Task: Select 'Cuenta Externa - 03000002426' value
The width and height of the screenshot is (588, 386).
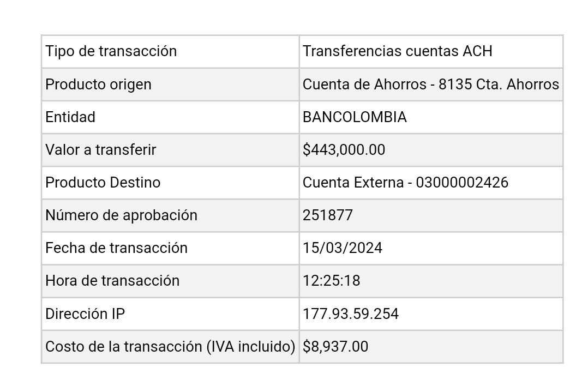Action: click(x=405, y=183)
